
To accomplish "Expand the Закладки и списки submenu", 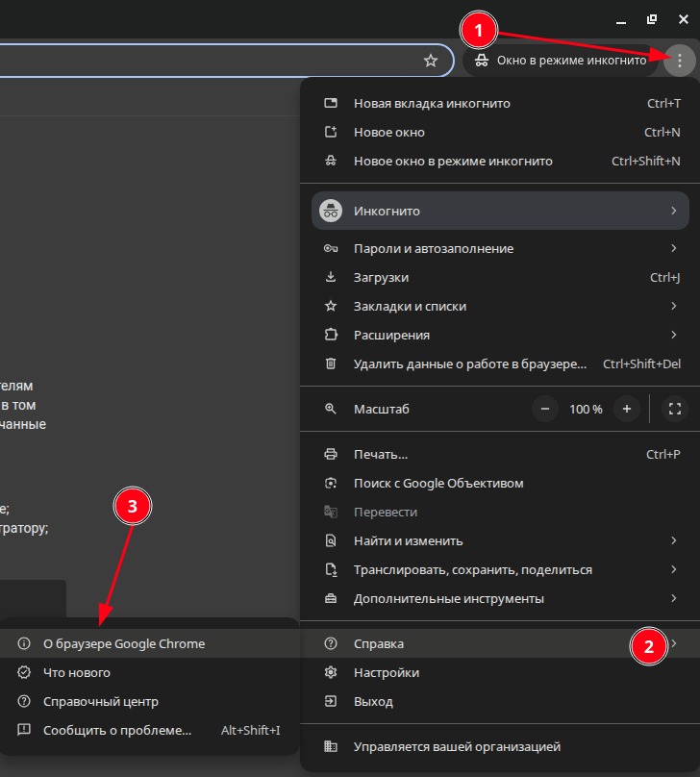I will click(500, 306).
